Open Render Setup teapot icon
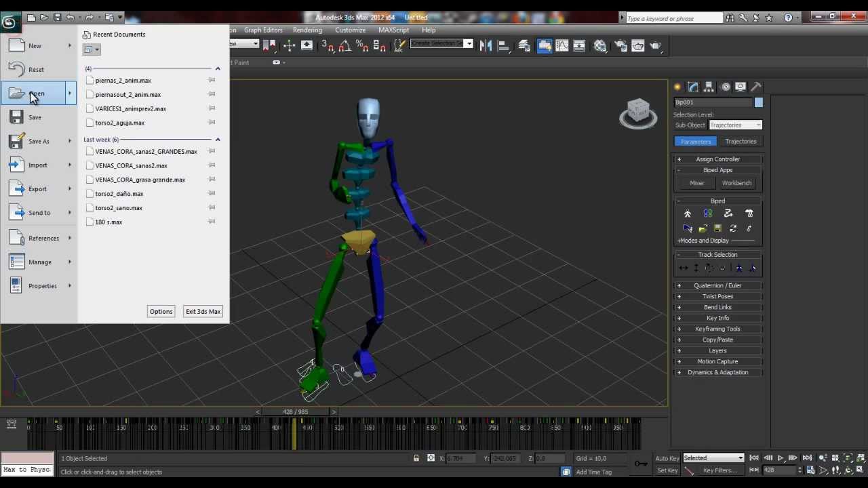The image size is (868, 488). tap(619, 45)
